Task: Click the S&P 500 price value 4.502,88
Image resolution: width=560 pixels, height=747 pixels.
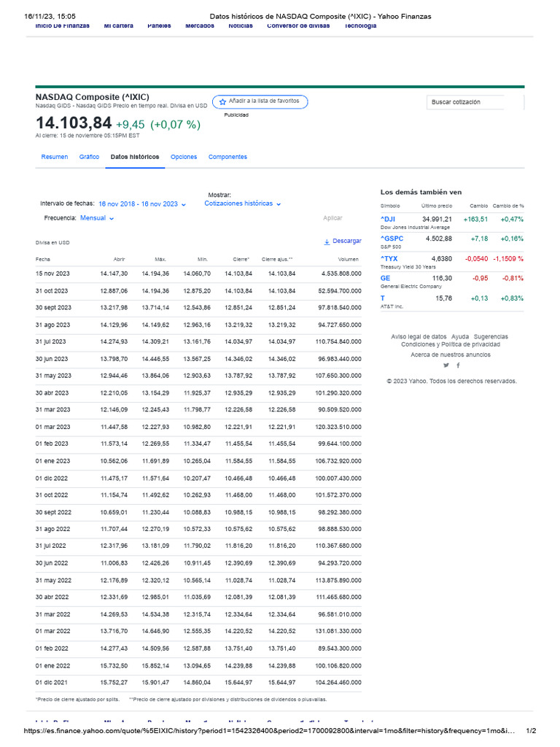Action: (439, 239)
